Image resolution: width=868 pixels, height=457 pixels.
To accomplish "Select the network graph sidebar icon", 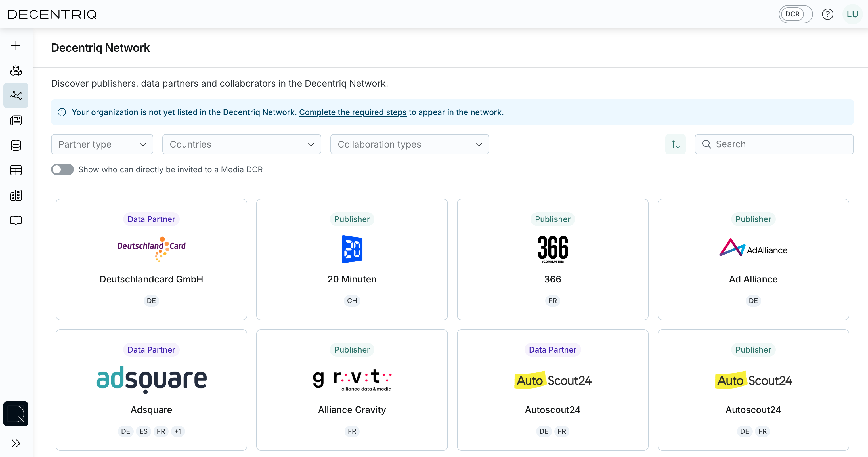I will point(16,95).
